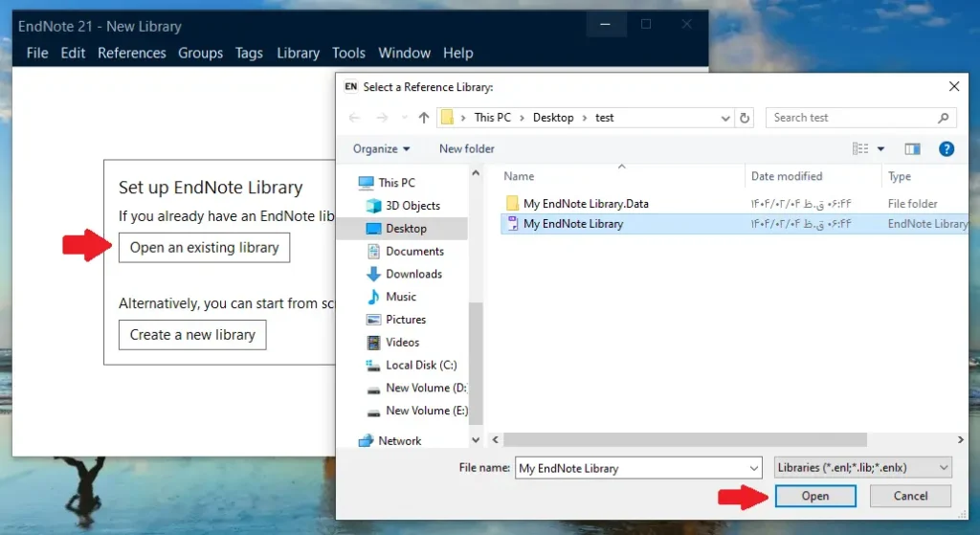Viewport: 980px width, 535px height.
Task: Open the Window menu
Action: (405, 54)
